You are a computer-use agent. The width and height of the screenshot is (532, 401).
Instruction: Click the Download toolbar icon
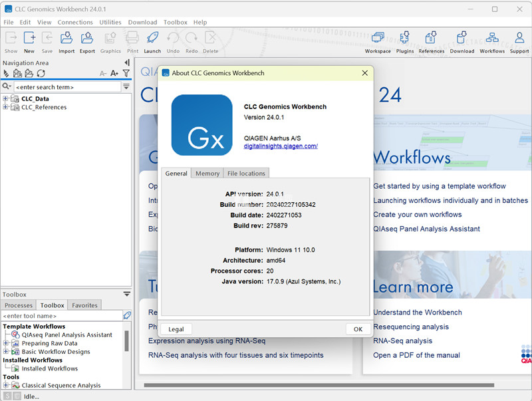click(x=462, y=43)
